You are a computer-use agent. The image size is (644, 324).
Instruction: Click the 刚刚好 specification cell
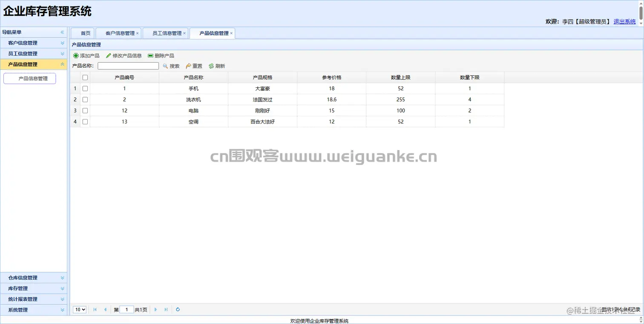[x=262, y=111]
